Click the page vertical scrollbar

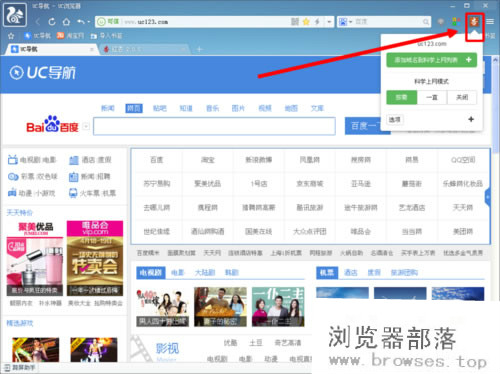click(495, 107)
